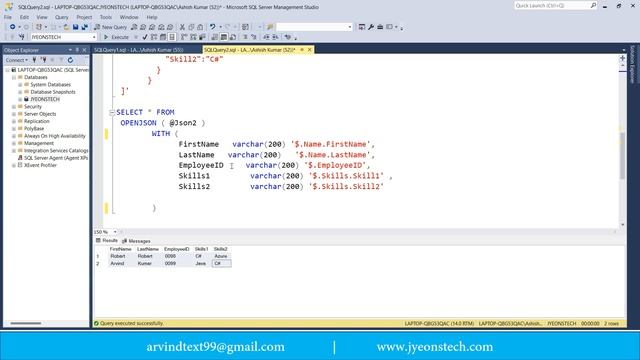The image size is (640, 360).
Task: Click the Paste clipboard icon
Action: [x=200, y=27]
